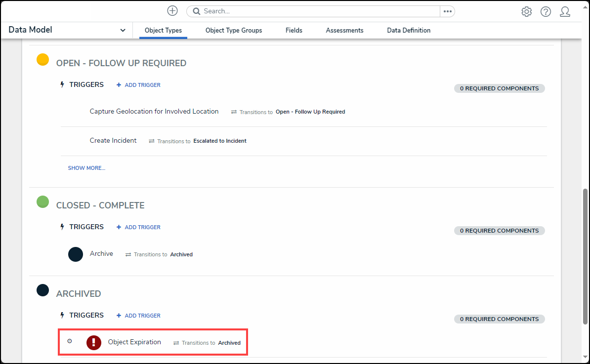Click the search ellipsis options icon

coord(447,11)
